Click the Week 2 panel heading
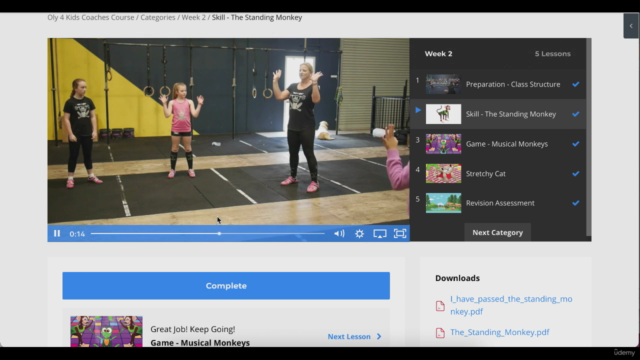The height and width of the screenshot is (360, 640). [438, 54]
